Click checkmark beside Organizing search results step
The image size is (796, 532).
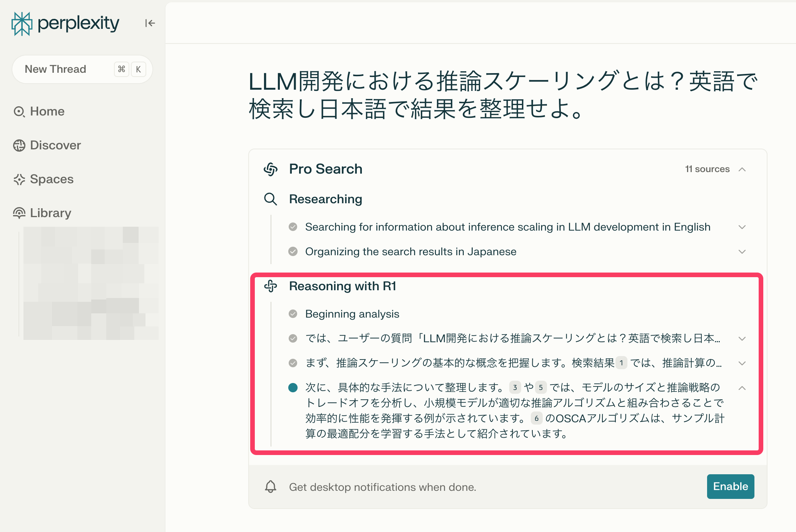[293, 251]
